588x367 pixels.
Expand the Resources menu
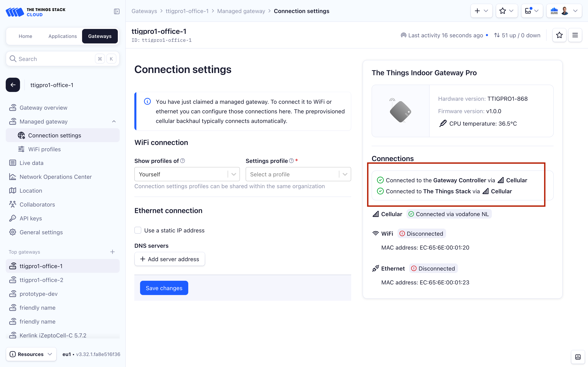[x=31, y=354]
